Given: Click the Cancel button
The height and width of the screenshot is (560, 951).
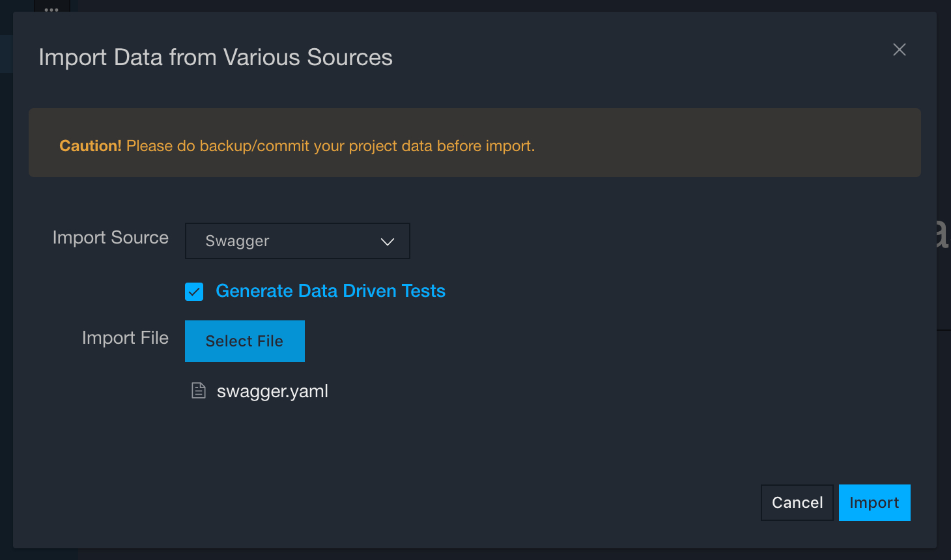Looking at the screenshot, I should coord(797,503).
